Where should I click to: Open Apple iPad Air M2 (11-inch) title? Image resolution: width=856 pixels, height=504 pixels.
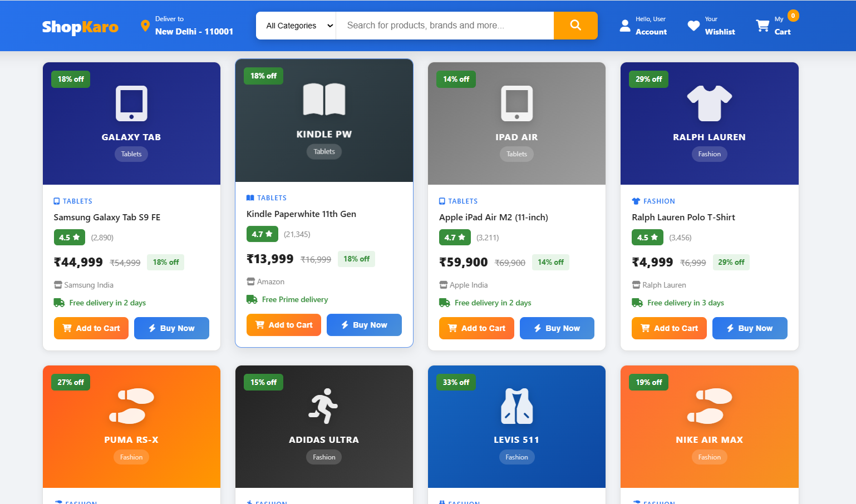(494, 218)
